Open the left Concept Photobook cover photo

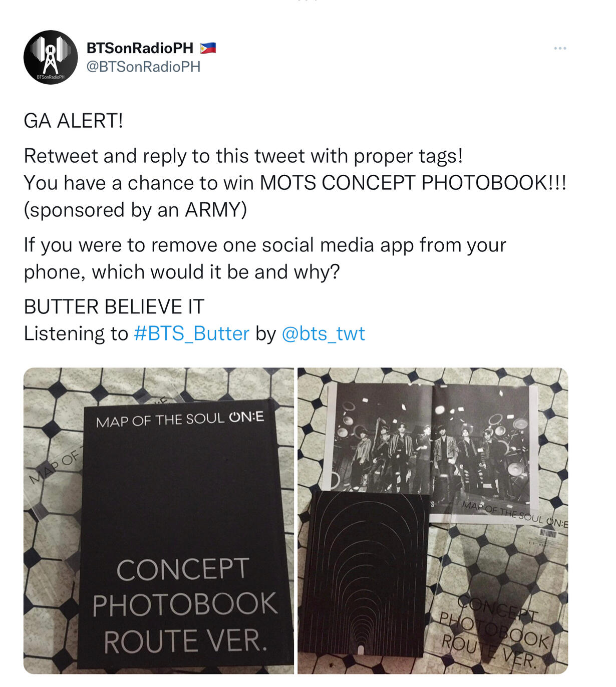159,521
